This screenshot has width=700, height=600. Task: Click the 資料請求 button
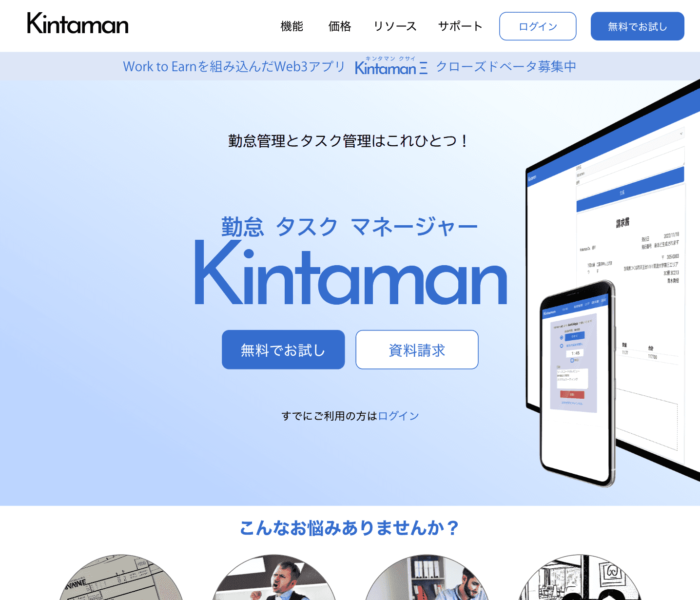pos(417,350)
